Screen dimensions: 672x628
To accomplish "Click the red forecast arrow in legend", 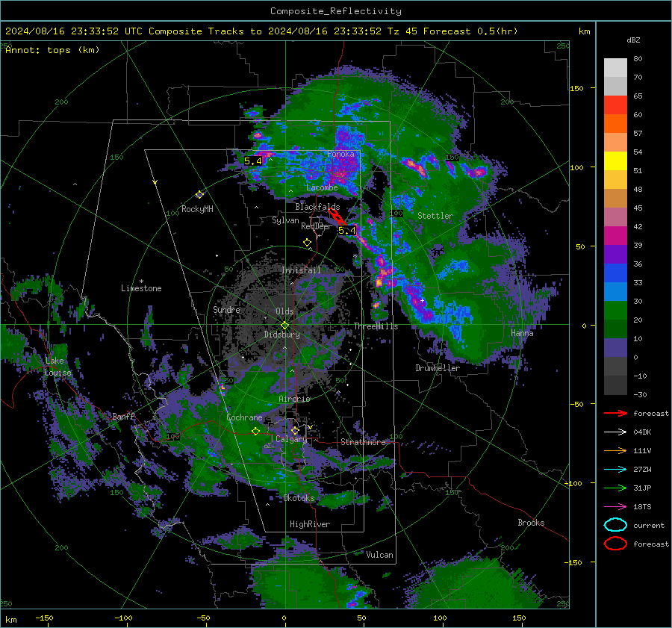I will (x=615, y=413).
